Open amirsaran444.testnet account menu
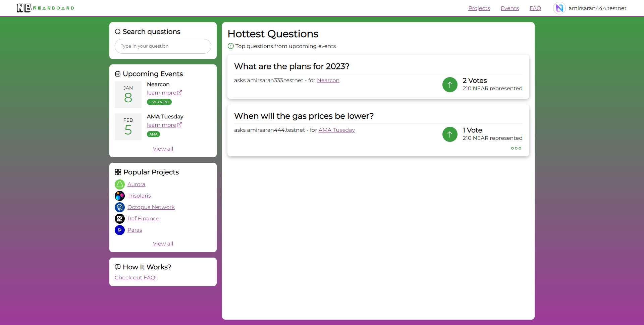Viewport: 644px width, 325px height. coord(597,8)
